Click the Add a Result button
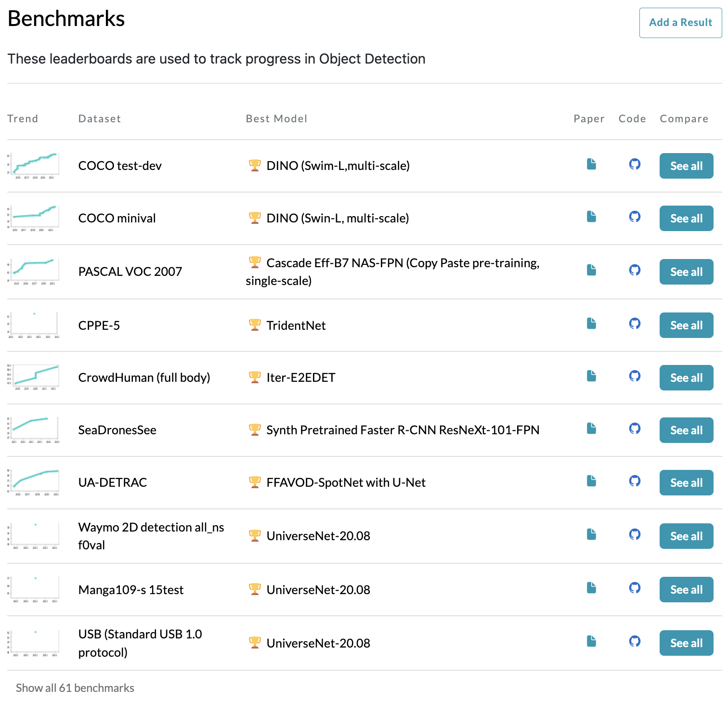Viewport: 728px width, 701px height. [680, 23]
